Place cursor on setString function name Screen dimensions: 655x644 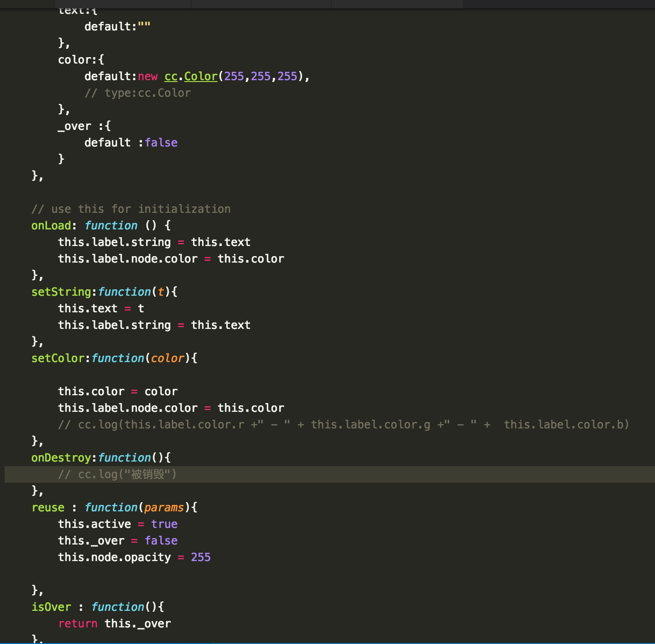pos(61,292)
